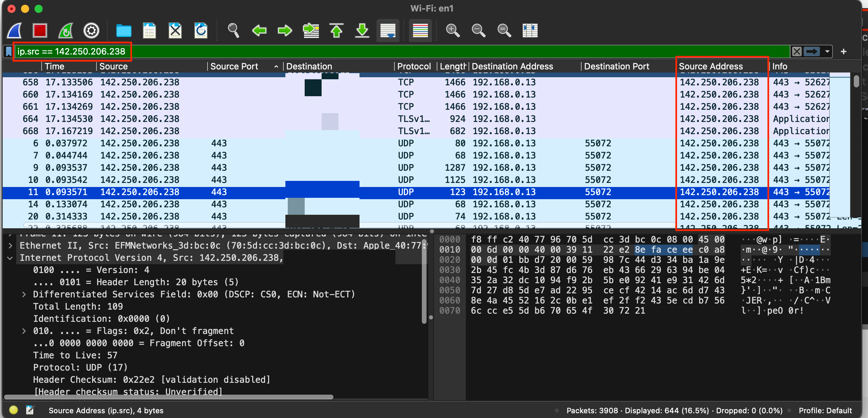The width and height of the screenshot is (868, 418).
Task: Collapse Internet Protocol Version 4 section
Action: [x=10, y=258]
